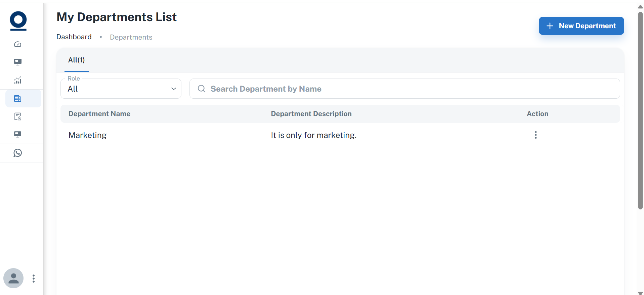Select the Marketing department name cell
Screen dimensions: 644x295
(x=88, y=135)
